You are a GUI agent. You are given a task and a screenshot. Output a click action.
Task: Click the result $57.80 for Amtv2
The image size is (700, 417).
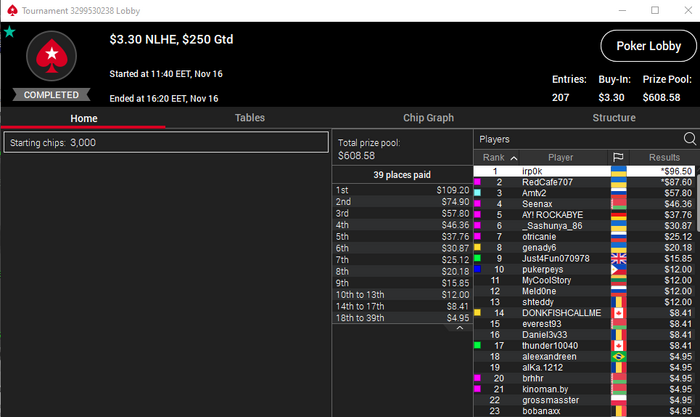tap(678, 193)
